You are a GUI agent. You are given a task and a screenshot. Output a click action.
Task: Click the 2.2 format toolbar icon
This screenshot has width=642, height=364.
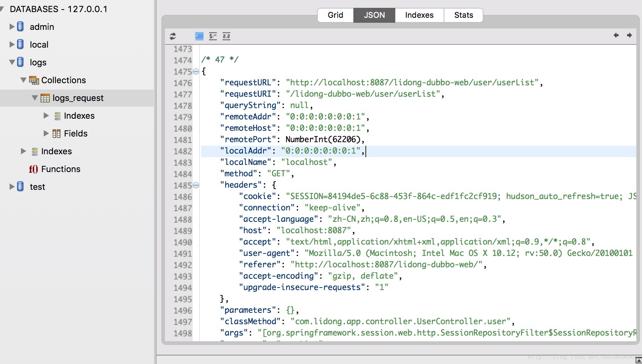(x=226, y=36)
